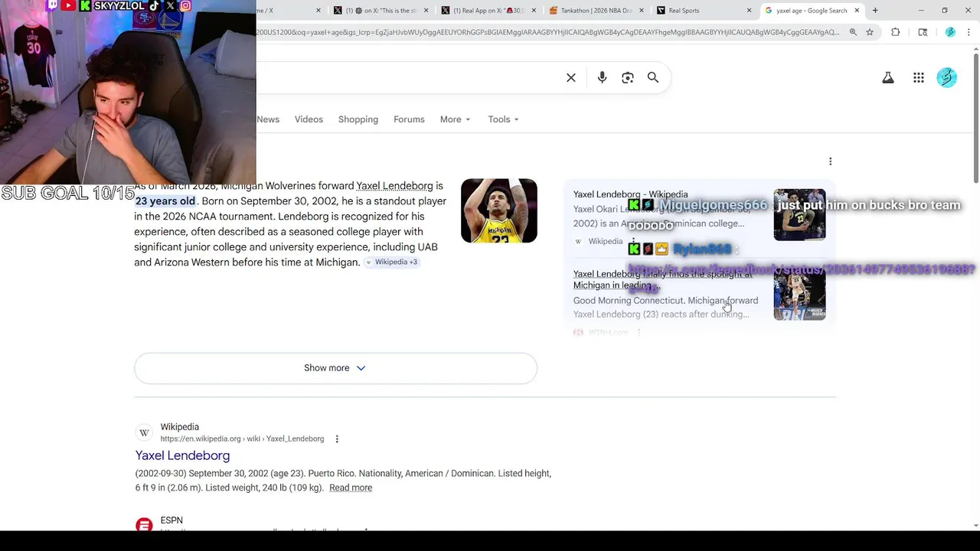Image resolution: width=980 pixels, height=551 pixels.
Task: Select the Videos search filter
Action: (x=309, y=119)
